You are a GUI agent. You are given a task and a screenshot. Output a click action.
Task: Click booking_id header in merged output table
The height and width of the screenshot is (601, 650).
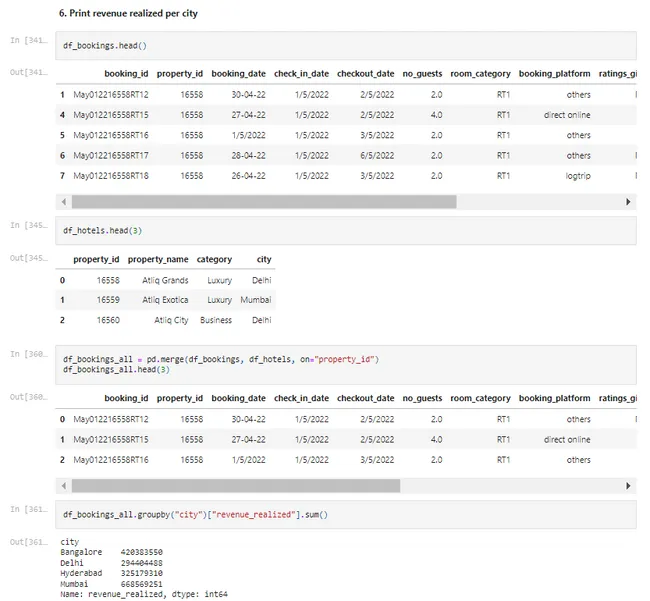point(126,398)
